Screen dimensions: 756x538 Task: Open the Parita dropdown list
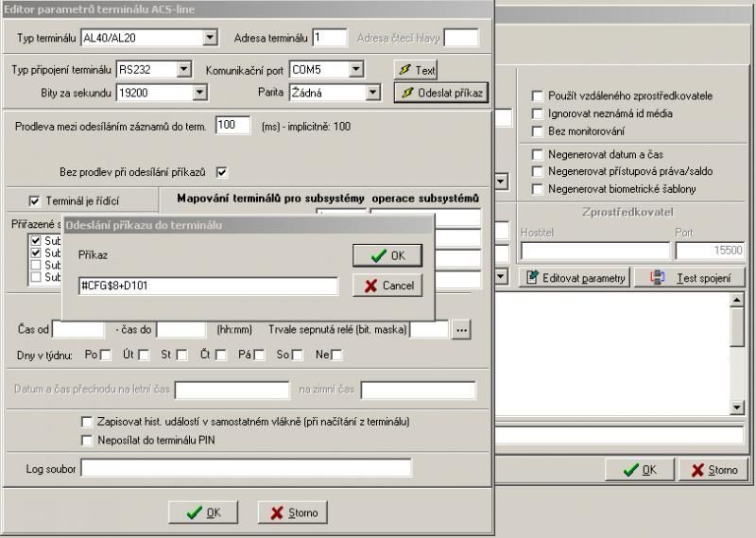(373, 92)
